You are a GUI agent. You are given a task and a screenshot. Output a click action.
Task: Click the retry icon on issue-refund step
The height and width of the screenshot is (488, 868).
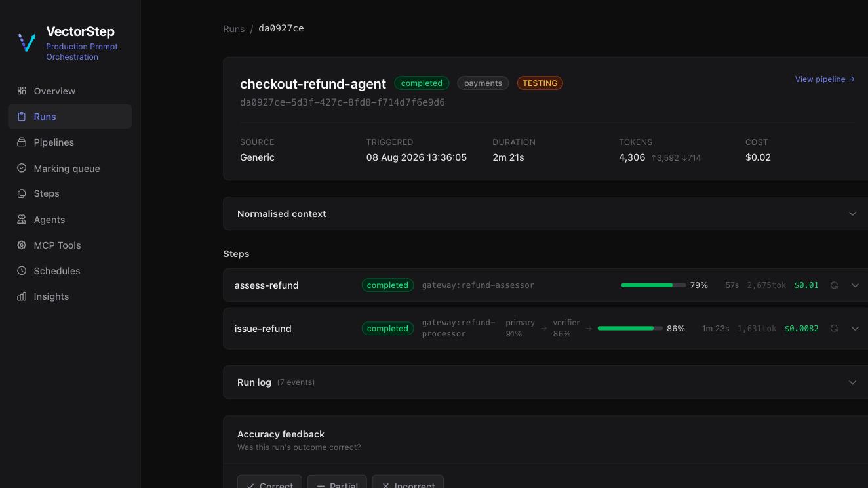[834, 328]
